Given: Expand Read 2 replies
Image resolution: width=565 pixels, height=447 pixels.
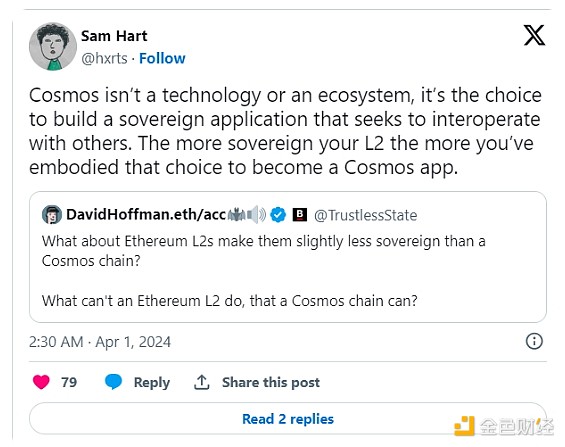Looking at the screenshot, I should [288, 419].
